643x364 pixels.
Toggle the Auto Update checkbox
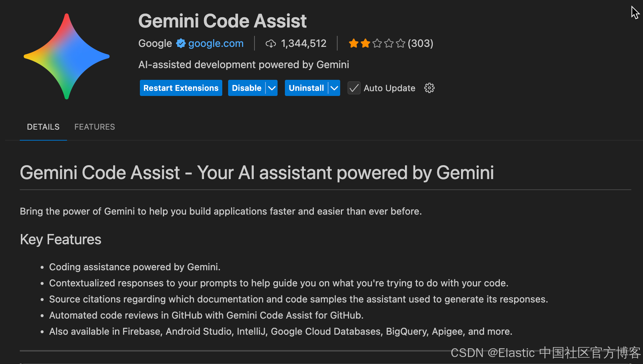pyautogui.click(x=354, y=88)
